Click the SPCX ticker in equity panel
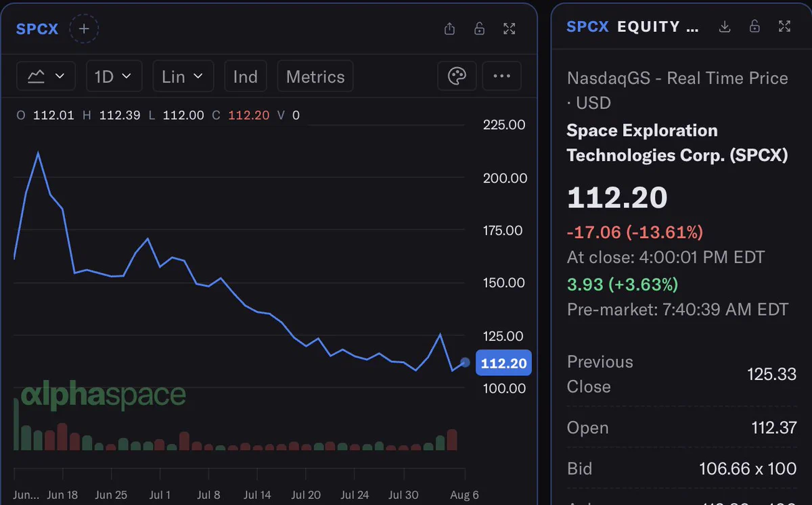Image resolution: width=812 pixels, height=505 pixels. tap(587, 27)
